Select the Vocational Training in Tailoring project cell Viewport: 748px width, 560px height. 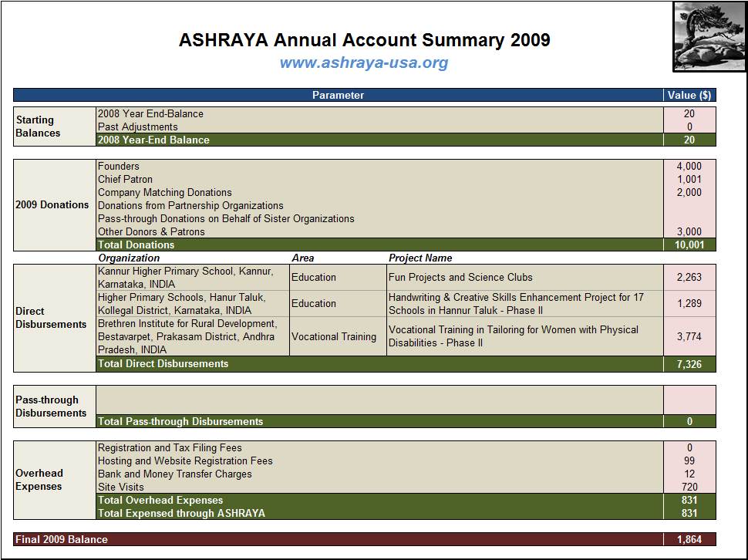524,336
